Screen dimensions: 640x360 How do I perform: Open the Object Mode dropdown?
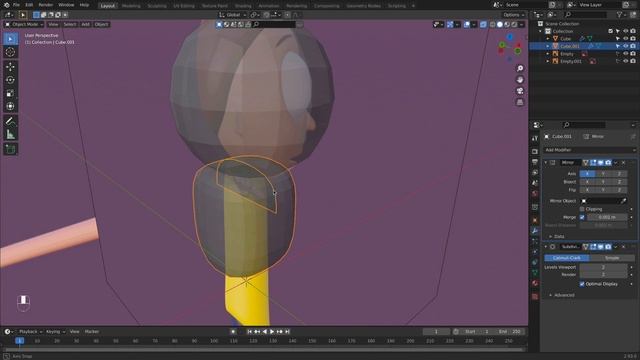coord(24,24)
